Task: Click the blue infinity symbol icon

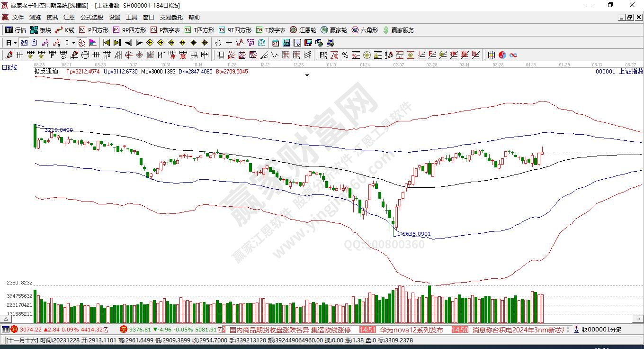Action: pyautogui.click(x=513, y=55)
